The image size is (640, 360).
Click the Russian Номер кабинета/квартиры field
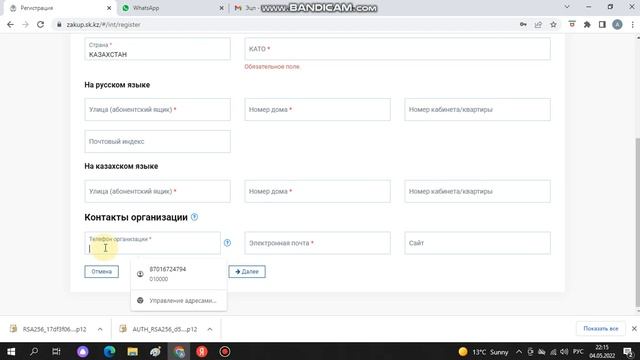click(x=477, y=109)
